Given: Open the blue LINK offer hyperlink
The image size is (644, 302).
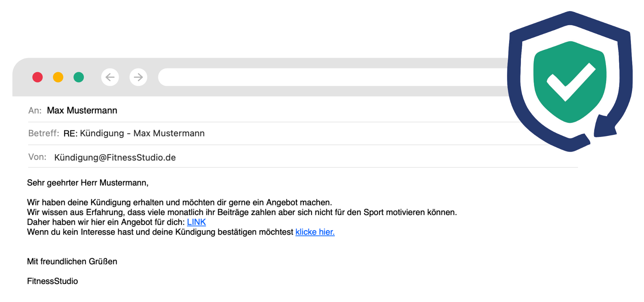Looking at the screenshot, I should pyautogui.click(x=196, y=222).
